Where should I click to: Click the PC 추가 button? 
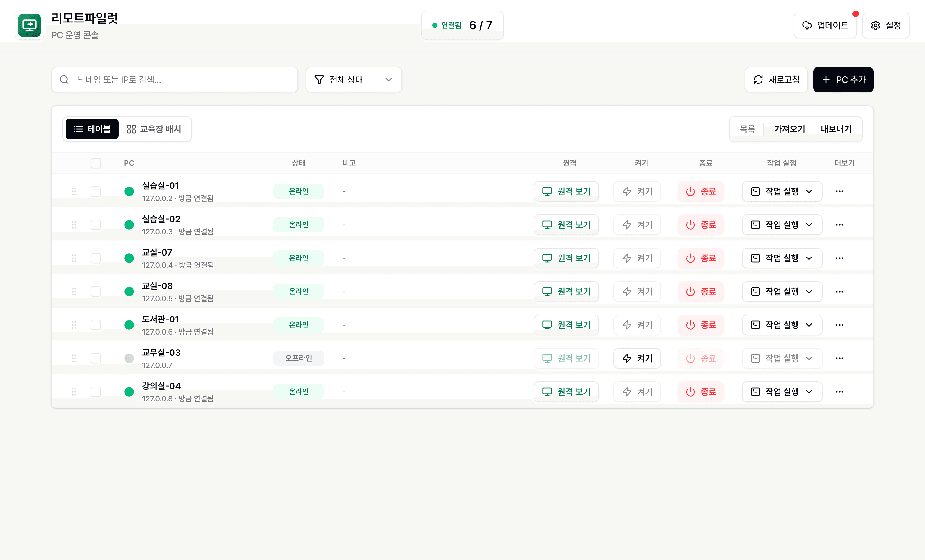[x=843, y=80]
